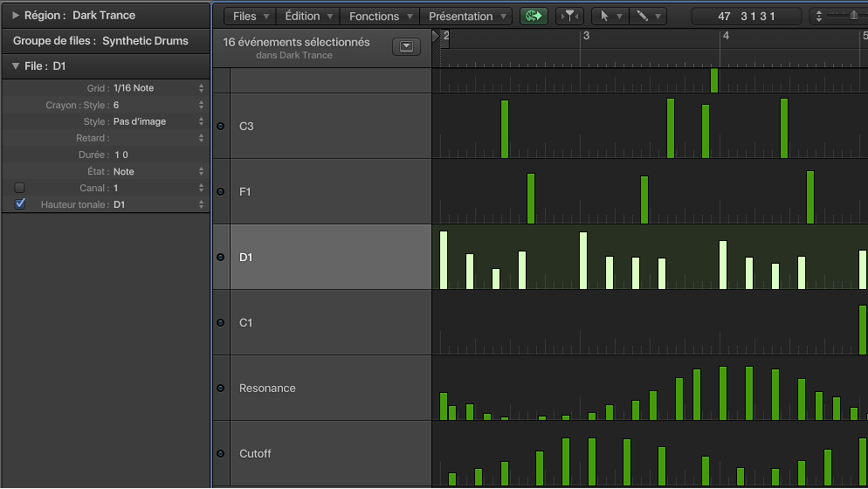Toggle the green MIDI Out button
Viewport: 868px width, 489px height.
[x=533, y=16]
